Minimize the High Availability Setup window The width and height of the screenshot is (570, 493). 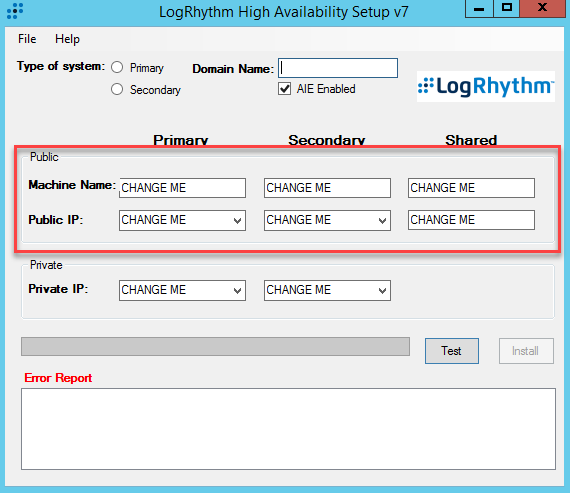tap(479, 8)
